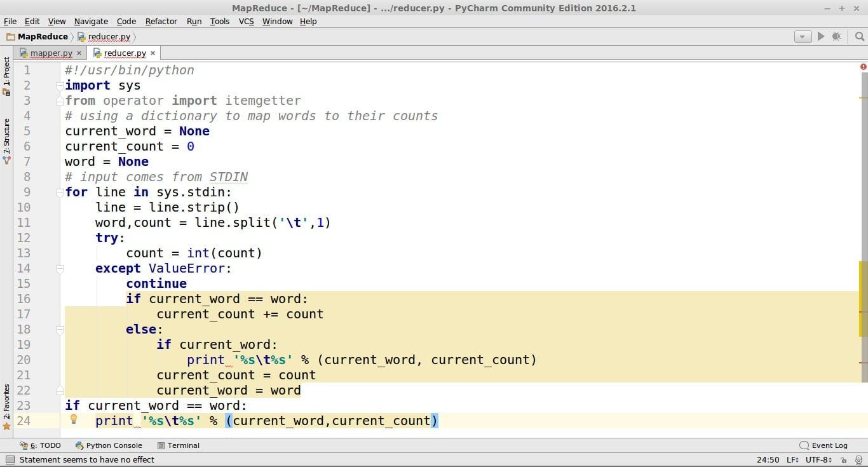Open the Terminal tool window
Image resolution: width=868 pixels, height=467 pixels.
179,445
